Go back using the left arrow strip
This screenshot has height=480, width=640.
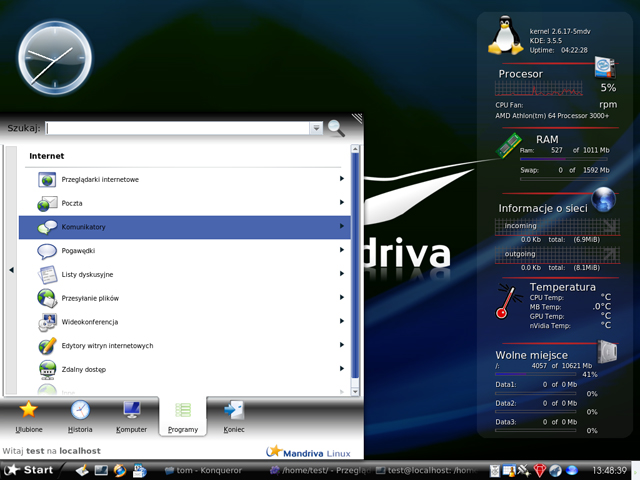[x=11, y=270]
